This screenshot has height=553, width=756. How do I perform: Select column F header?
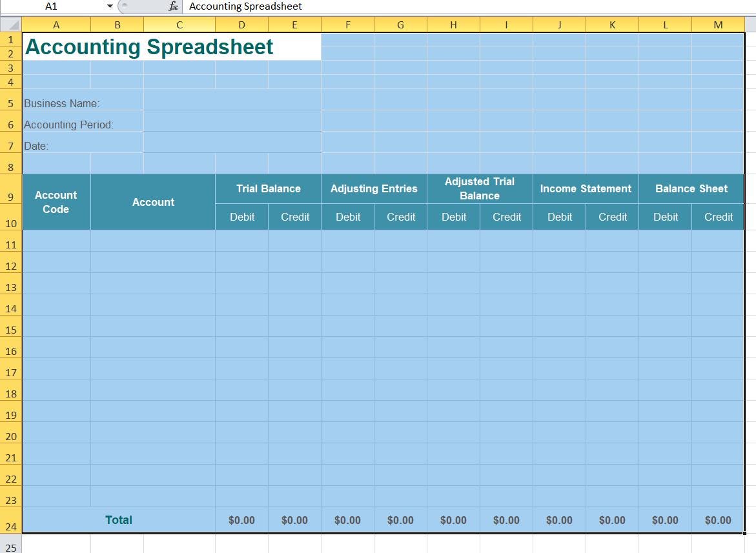(x=347, y=25)
